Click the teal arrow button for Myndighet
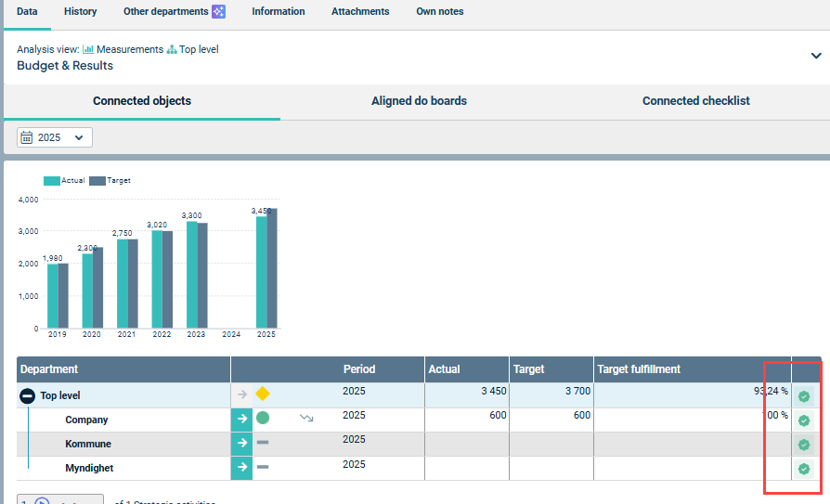The image size is (830, 504). click(241, 467)
